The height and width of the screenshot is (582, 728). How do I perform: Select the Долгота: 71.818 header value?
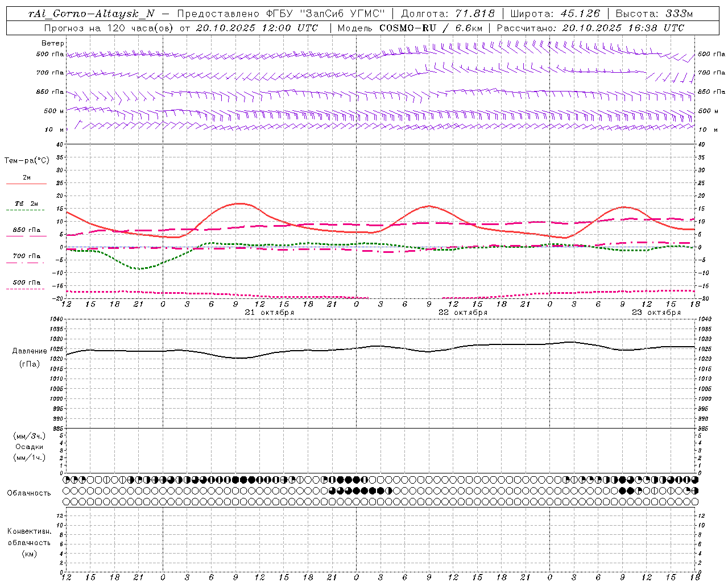click(x=448, y=14)
